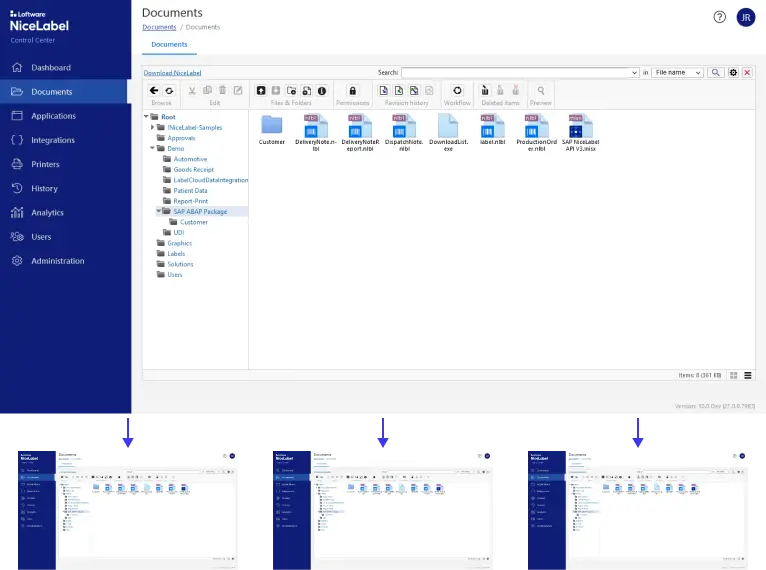Collapse the Demo folder in tree
The height and width of the screenshot is (570, 766).
coord(152,148)
